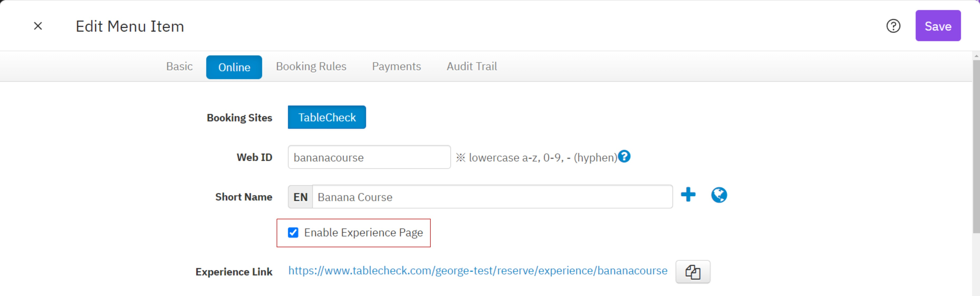This screenshot has height=296, width=980.
Task: Open the help circle icon near Save
Action: pos(893,26)
